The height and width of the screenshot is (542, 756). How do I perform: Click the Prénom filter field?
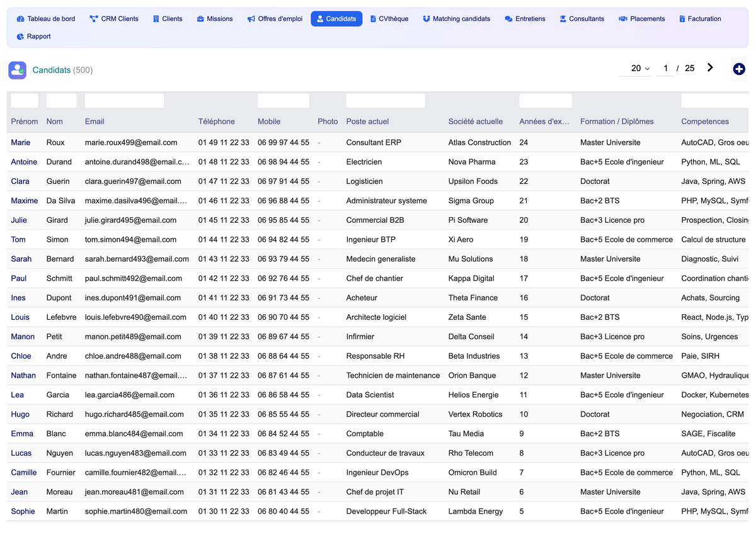click(x=25, y=101)
